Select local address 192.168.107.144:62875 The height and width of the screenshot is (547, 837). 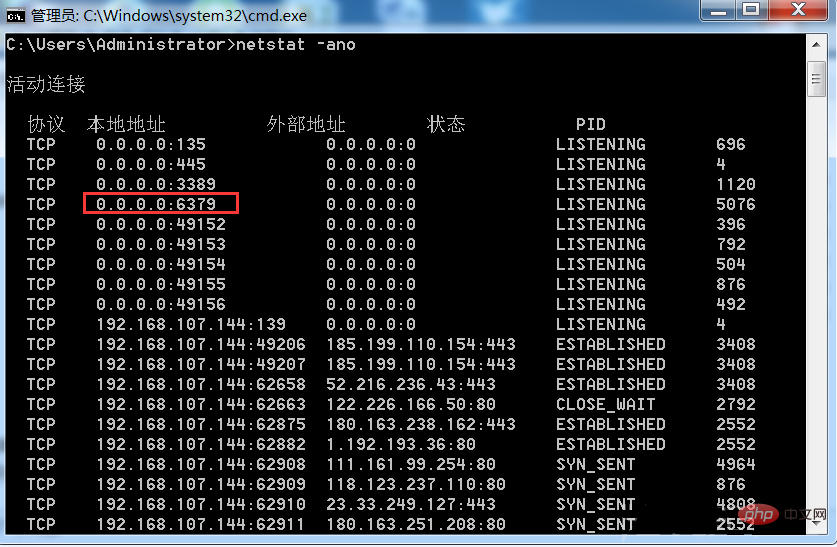[x=201, y=424]
